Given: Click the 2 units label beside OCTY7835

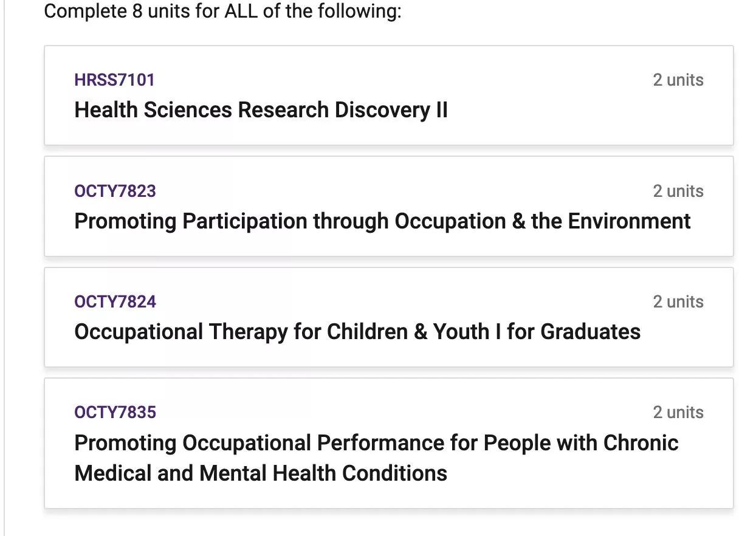Looking at the screenshot, I should [678, 412].
